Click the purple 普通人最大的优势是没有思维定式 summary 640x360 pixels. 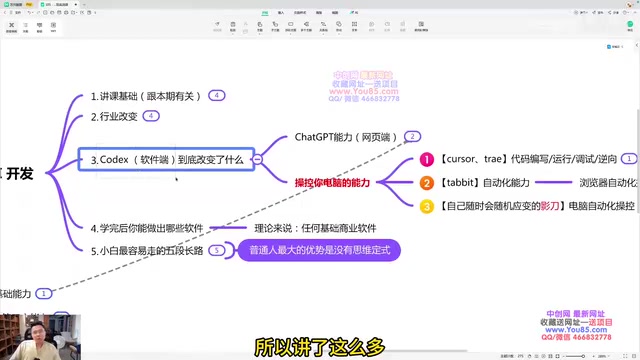click(x=319, y=250)
